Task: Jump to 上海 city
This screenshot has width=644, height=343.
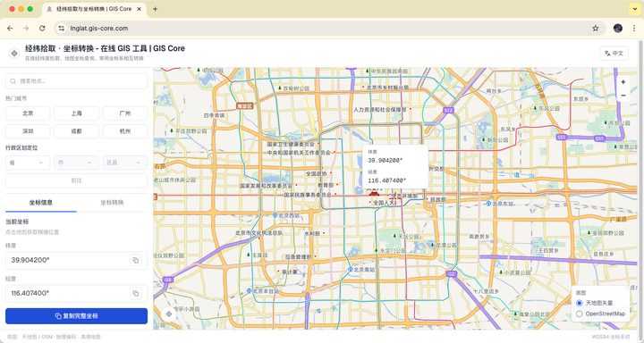Action: coord(76,113)
